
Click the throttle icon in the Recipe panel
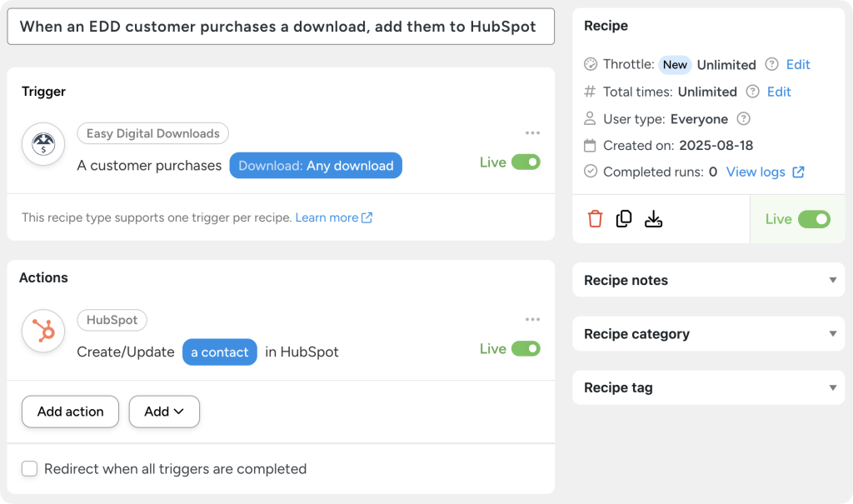point(590,64)
